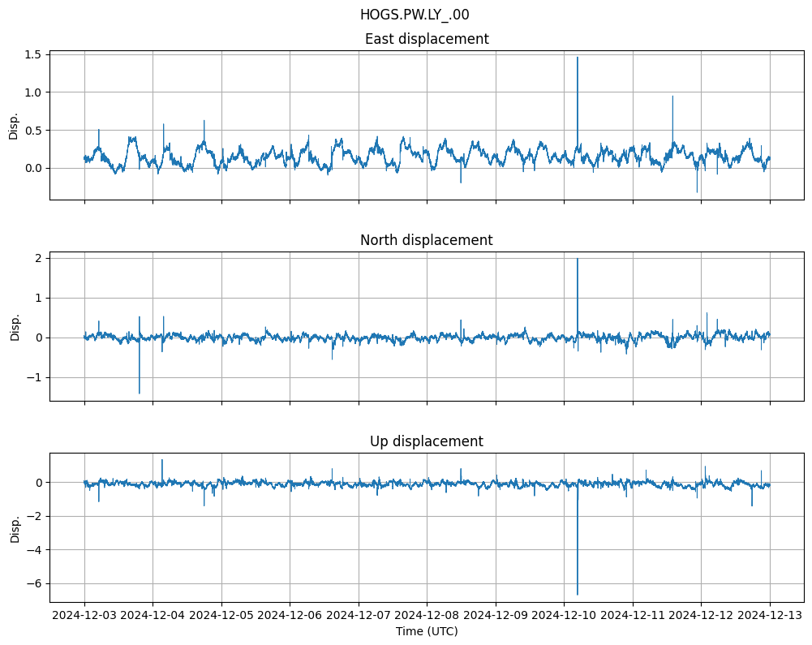The image size is (812, 645).
Task: Select the North displacement subplot title
Action: [427, 240]
